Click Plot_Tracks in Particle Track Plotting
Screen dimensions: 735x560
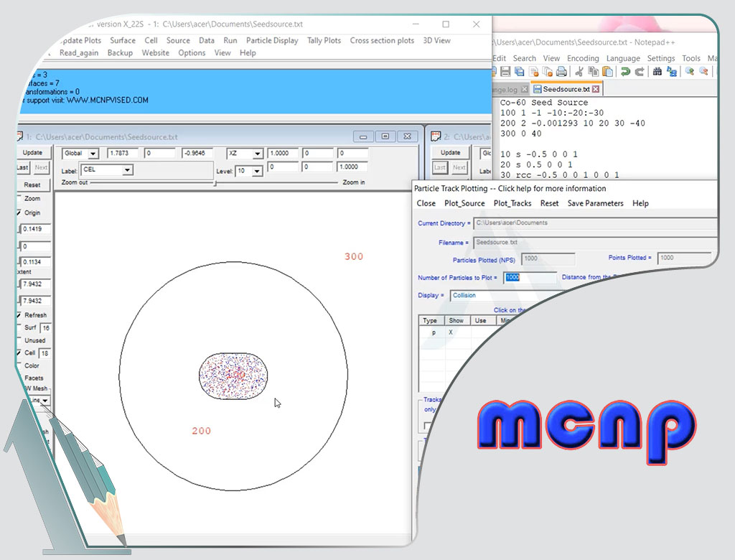click(x=512, y=203)
